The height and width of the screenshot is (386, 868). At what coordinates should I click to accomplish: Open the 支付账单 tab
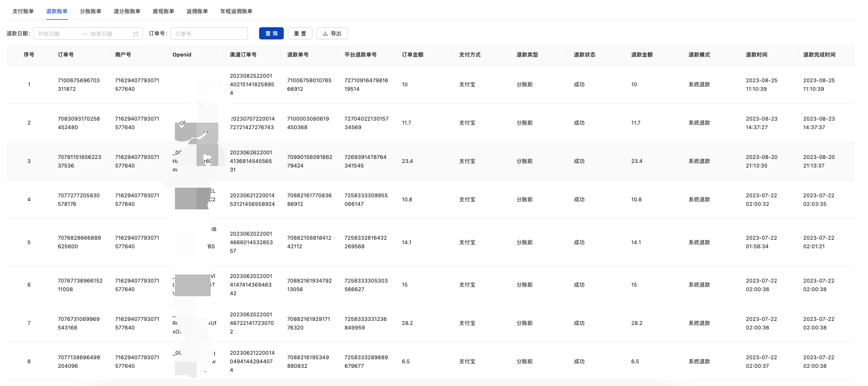point(23,11)
